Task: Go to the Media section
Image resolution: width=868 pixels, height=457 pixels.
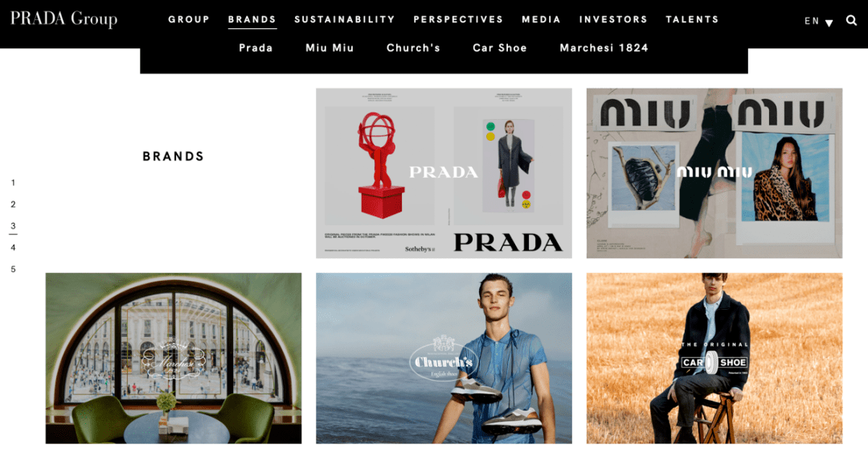Action: (542, 19)
